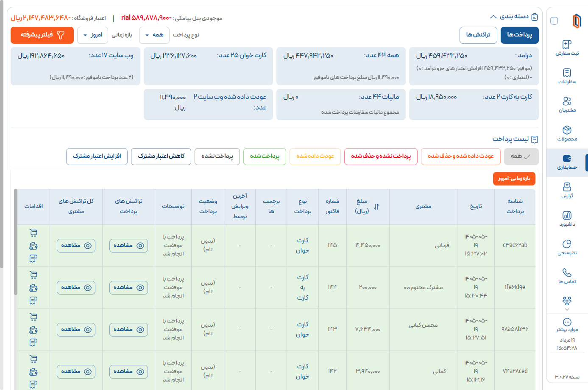Click the table's vertical scrollbar
588x390 pixels.
point(16,242)
